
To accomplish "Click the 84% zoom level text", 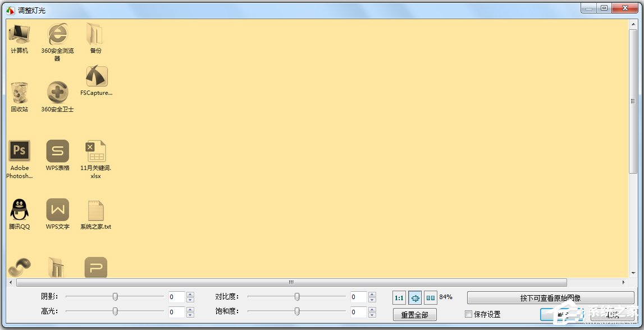I will (x=446, y=297).
